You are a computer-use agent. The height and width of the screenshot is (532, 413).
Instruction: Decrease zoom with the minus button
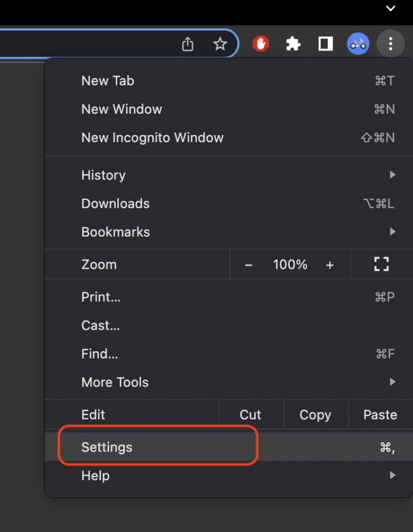coord(248,265)
